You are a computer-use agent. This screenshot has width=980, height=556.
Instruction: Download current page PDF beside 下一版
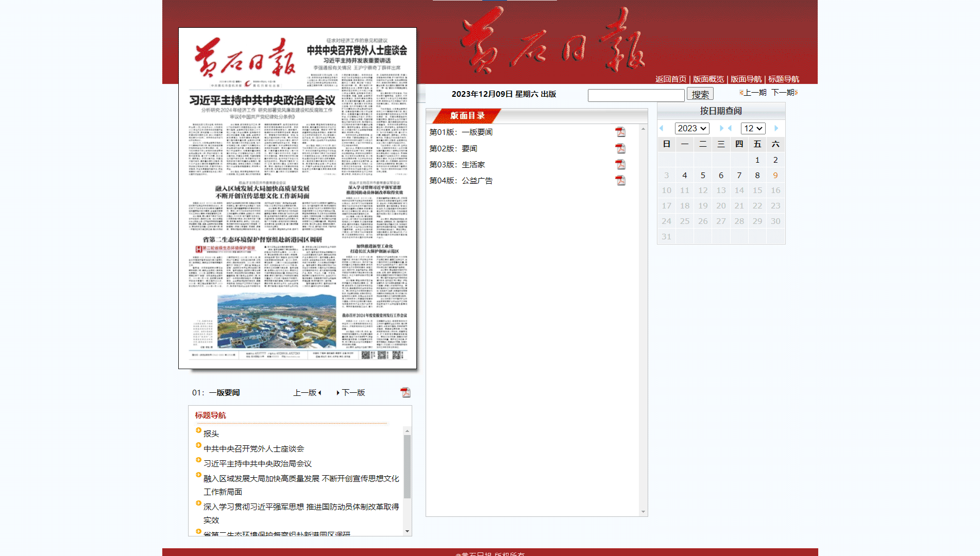tap(405, 392)
